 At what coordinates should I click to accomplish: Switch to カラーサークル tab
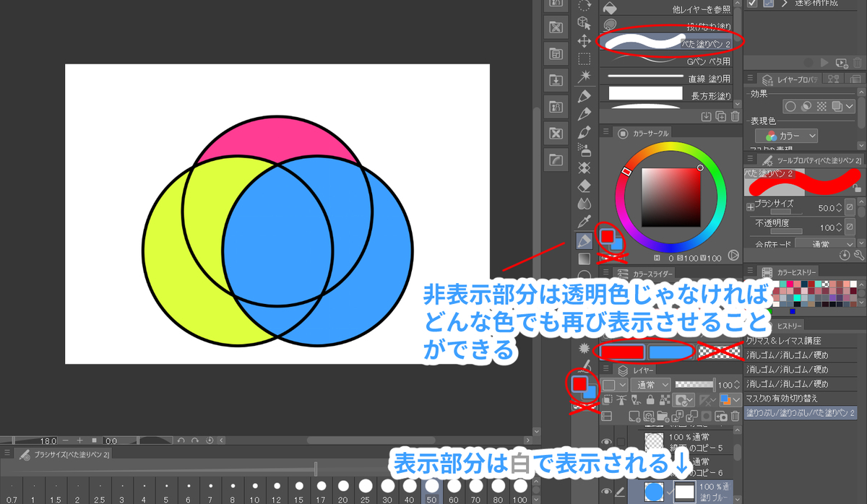coord(645,133)
